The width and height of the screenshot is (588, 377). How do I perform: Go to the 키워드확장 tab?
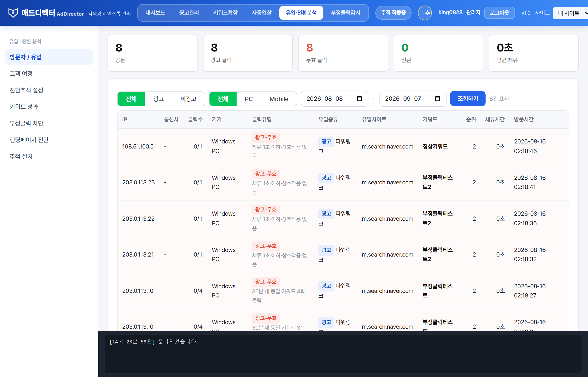click(225, 13)
